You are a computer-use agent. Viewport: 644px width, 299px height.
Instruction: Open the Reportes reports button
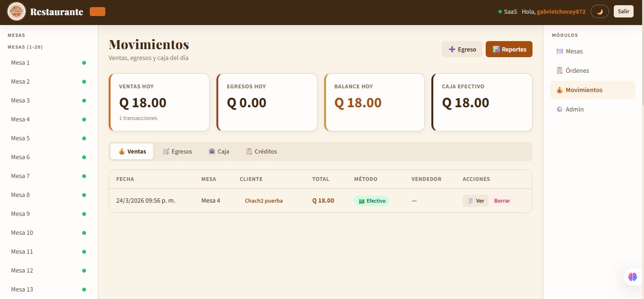(509, 49)
